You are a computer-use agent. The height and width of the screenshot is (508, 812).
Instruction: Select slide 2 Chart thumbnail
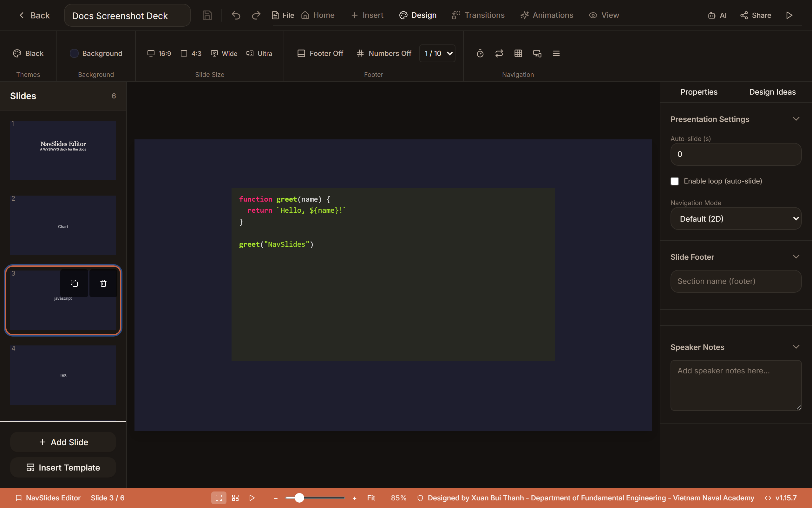(63, 225)
